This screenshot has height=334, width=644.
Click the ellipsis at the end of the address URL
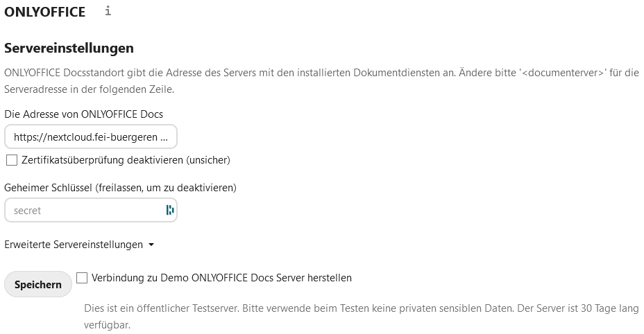164,137
